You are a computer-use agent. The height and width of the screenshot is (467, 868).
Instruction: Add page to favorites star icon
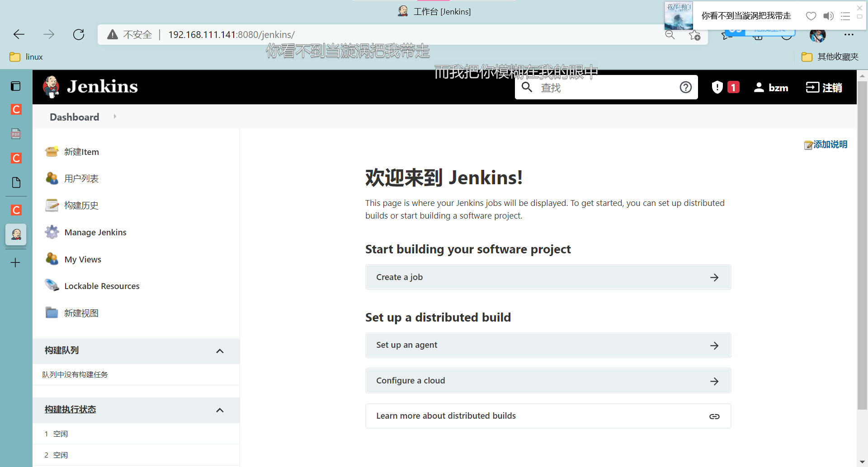coord(695,35)
